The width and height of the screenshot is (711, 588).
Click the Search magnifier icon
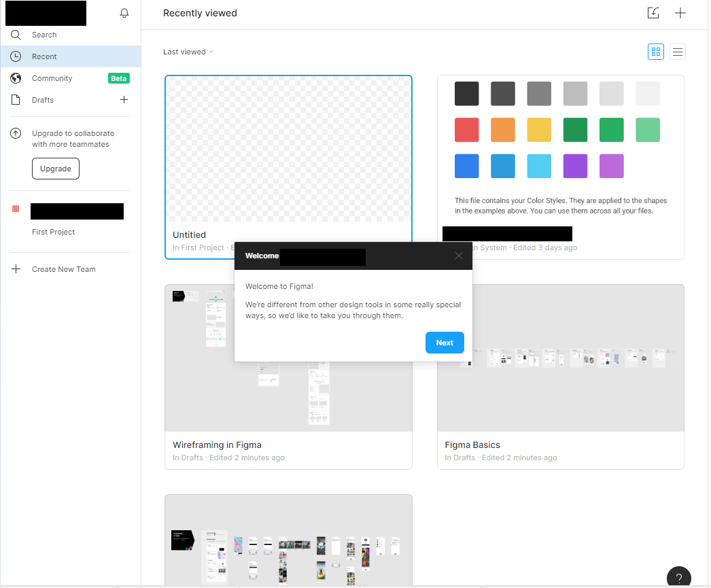16,35
